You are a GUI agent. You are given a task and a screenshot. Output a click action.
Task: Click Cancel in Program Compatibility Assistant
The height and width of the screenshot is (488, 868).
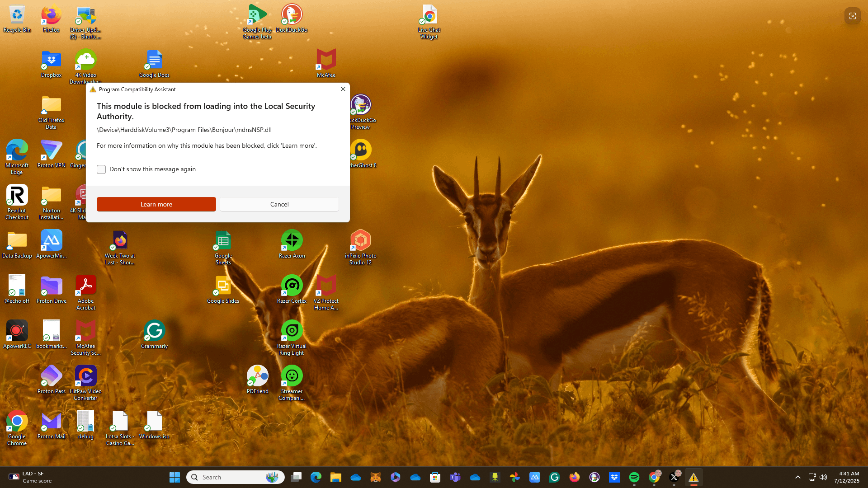click(279, 204)
